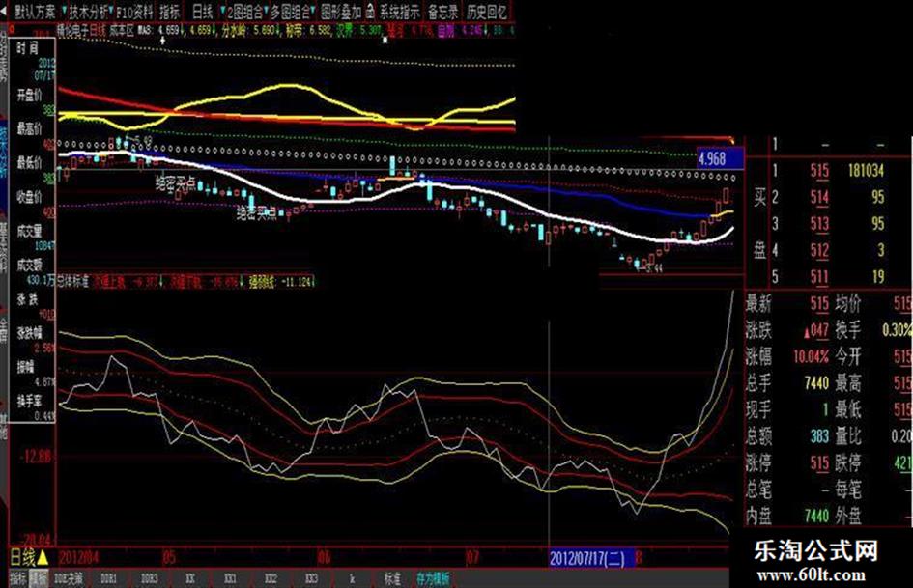This screenshot has width=913, height=588.
Task: Click the 涨幅 10.04% value
Action: click(812, 356)
